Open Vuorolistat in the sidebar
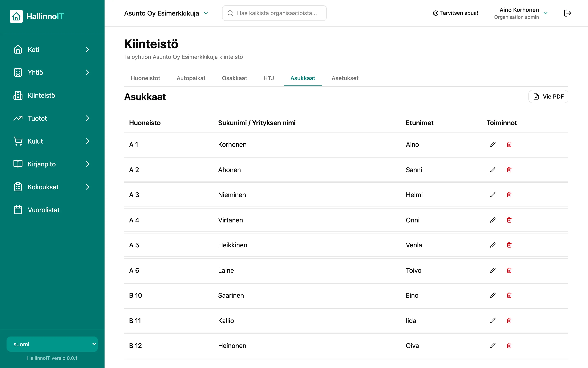The image size is (588, 368). pyautogui.click(x=52, y=210)
